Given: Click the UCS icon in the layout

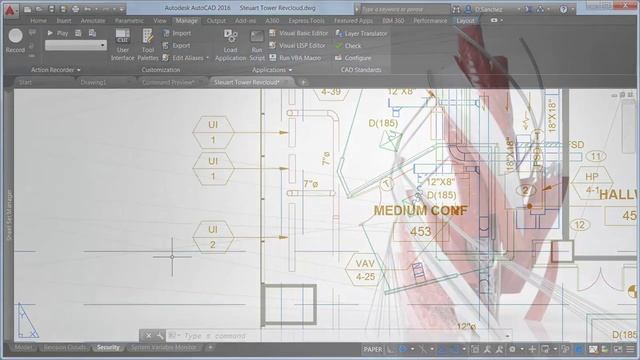Looking at the screenshot, I should coord(28,321).
